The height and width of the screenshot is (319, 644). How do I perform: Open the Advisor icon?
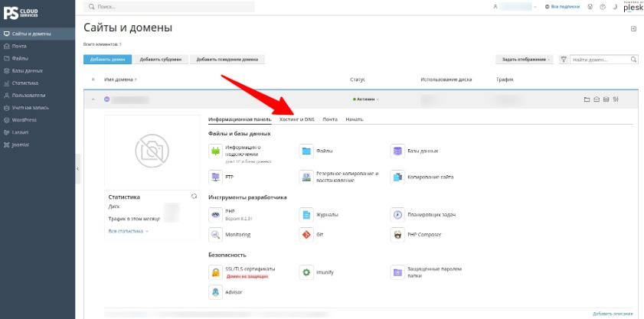215,292
